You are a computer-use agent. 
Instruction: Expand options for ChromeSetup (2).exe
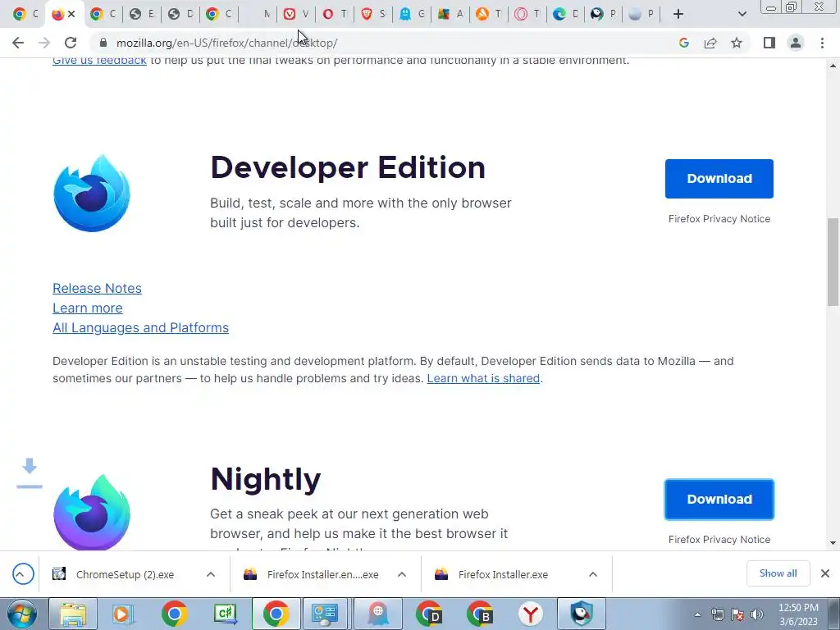[211, 574]
